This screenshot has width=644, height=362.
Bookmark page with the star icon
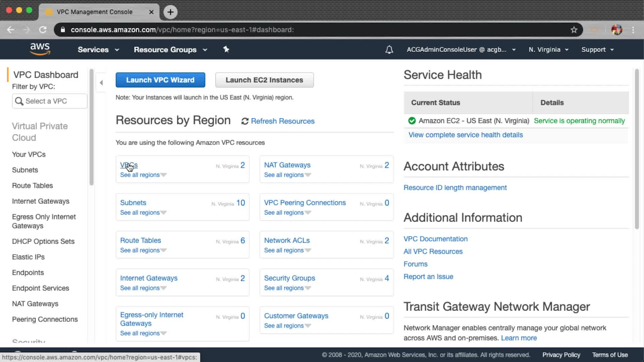[574, 30]
